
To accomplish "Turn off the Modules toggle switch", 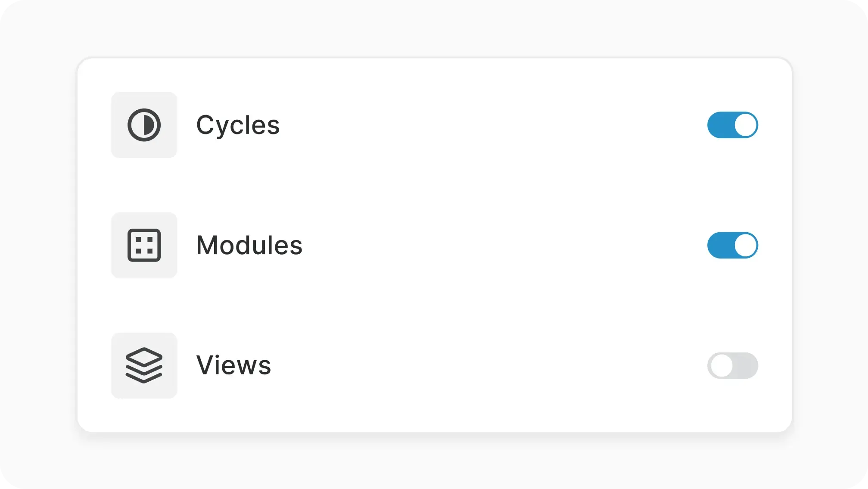I will point(732,245).
